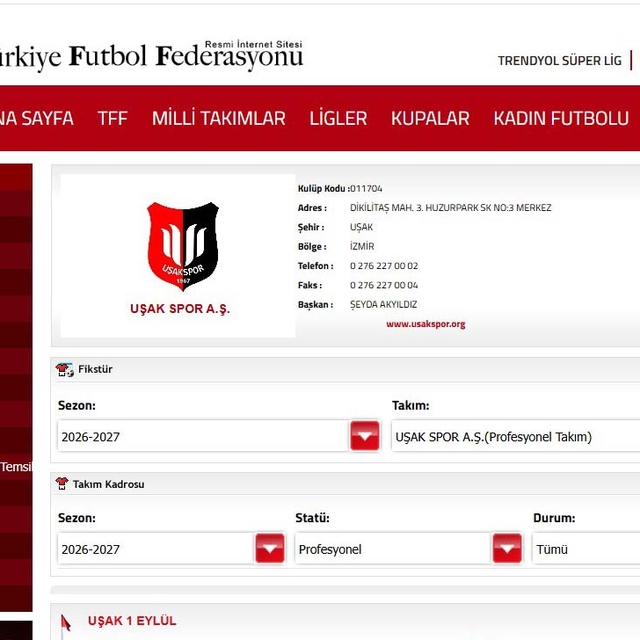Open the Durum Tümü combo box
640x640 pixels.
tap(586, 549)
